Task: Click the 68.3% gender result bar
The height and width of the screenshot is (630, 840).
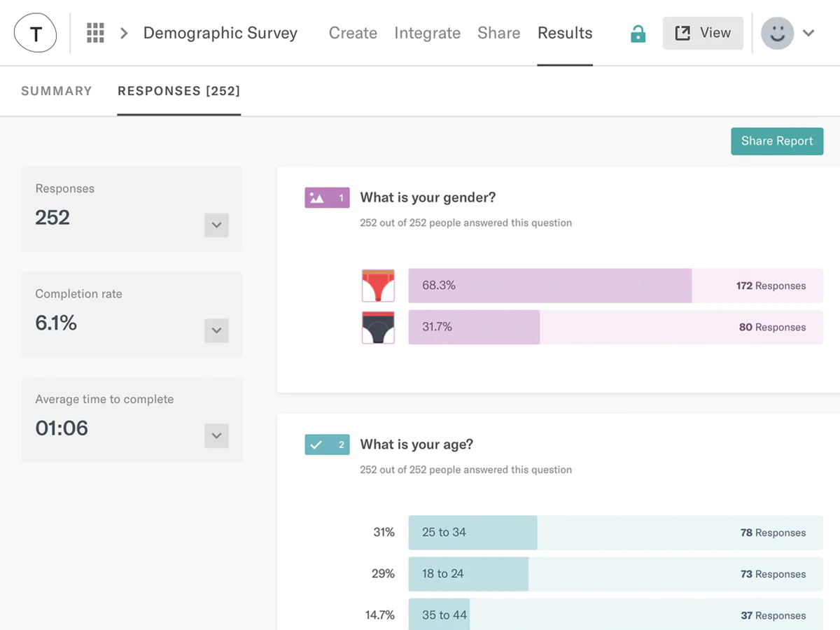Action: point(549,286)
